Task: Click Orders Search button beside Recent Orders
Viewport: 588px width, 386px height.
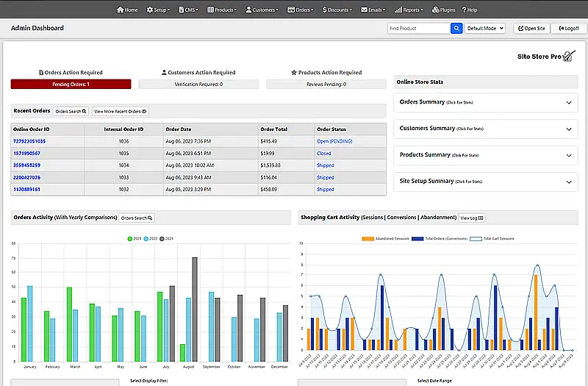Action: click(x=71, y=112)
